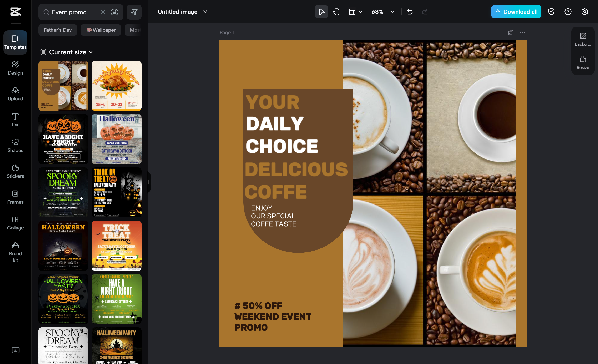This screenshot has height=364, width=598.
Task: Open the Brand kit panel
Action: (x=15, y=252)
